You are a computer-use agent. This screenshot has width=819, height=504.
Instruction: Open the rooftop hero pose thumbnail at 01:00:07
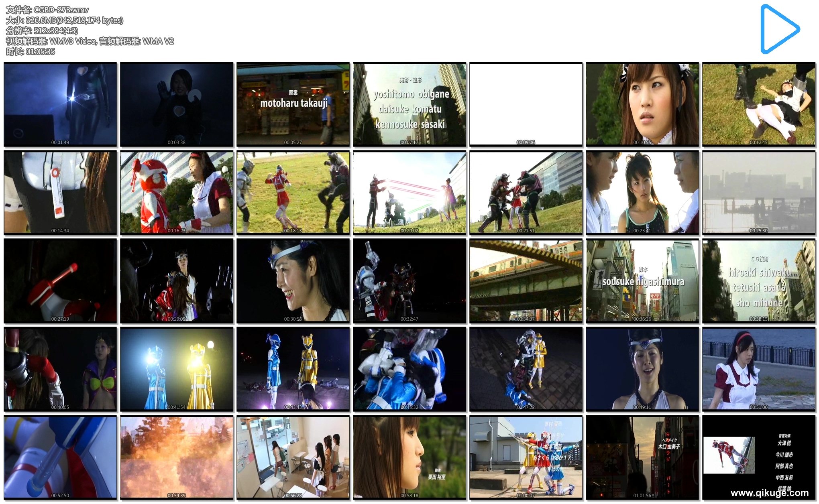(x=526, y=457)
